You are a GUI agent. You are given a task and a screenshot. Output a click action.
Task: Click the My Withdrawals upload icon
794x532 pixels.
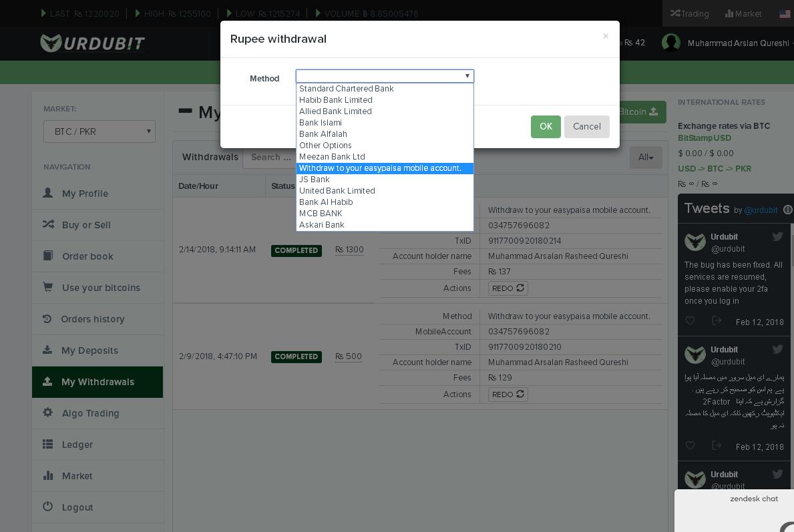click(47, 381)
